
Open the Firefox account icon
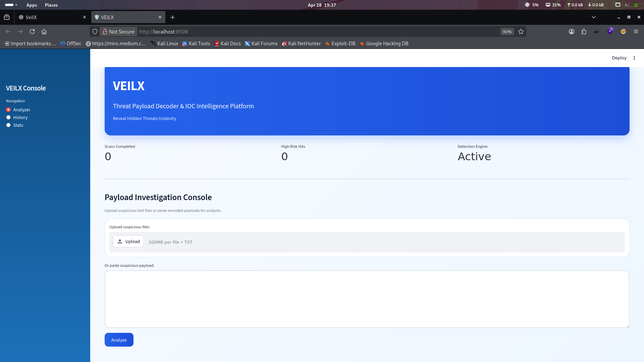click(572, 32)
